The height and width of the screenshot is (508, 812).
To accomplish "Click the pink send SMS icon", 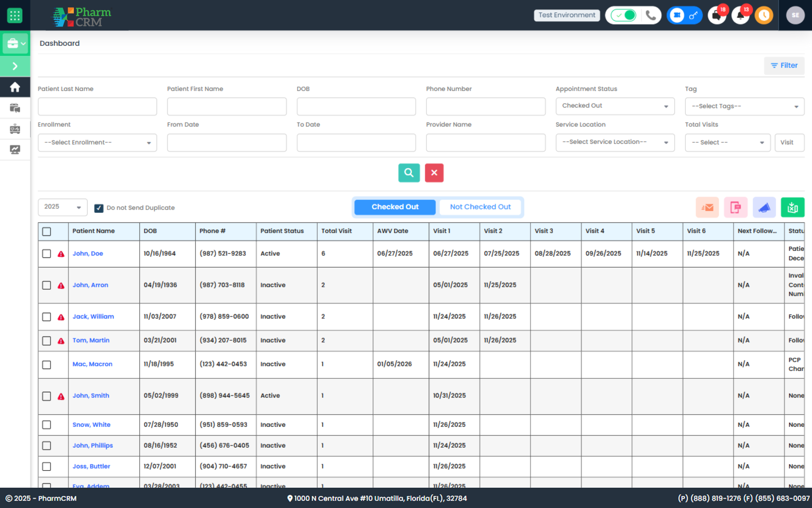I will [x=736, y=207].
